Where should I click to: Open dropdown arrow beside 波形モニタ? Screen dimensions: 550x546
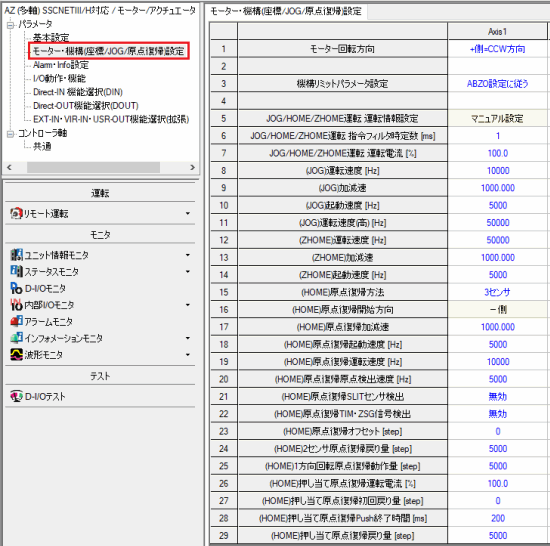188,355
